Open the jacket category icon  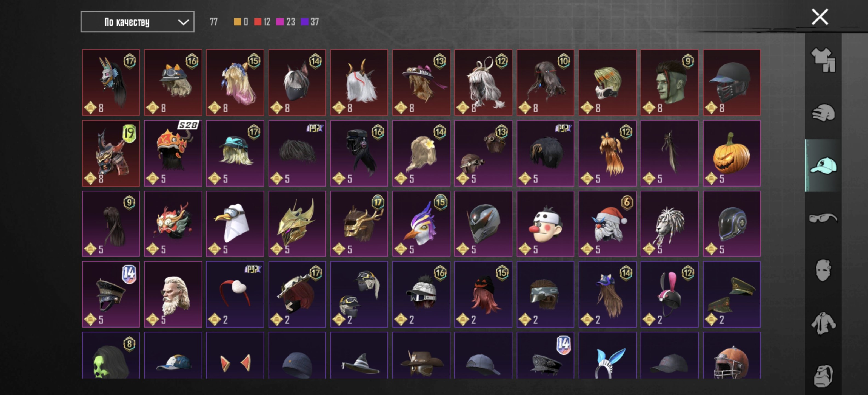tap(823, 323)
